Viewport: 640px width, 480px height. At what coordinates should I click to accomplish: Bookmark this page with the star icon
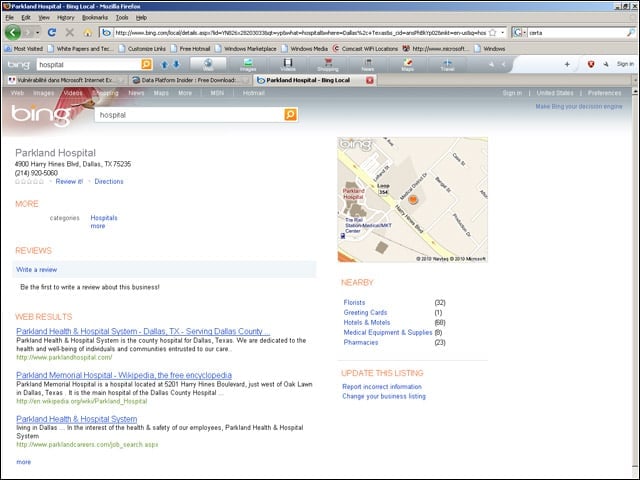click(x=493, y=33)
